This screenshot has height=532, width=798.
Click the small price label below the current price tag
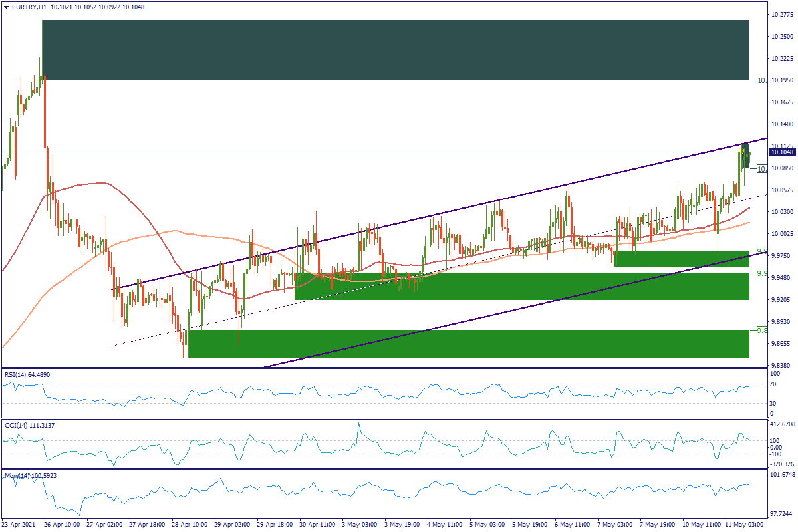(762, 168)
